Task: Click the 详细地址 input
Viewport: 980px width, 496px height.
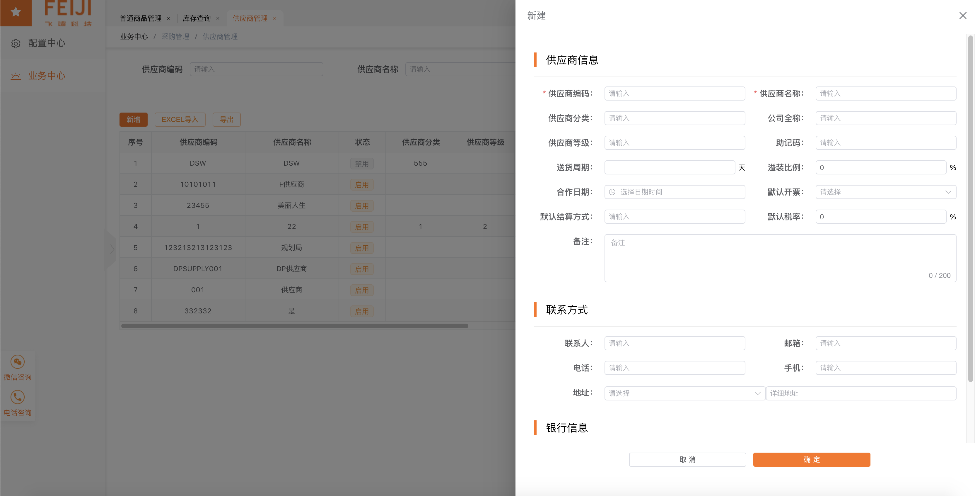Action: 861,393
